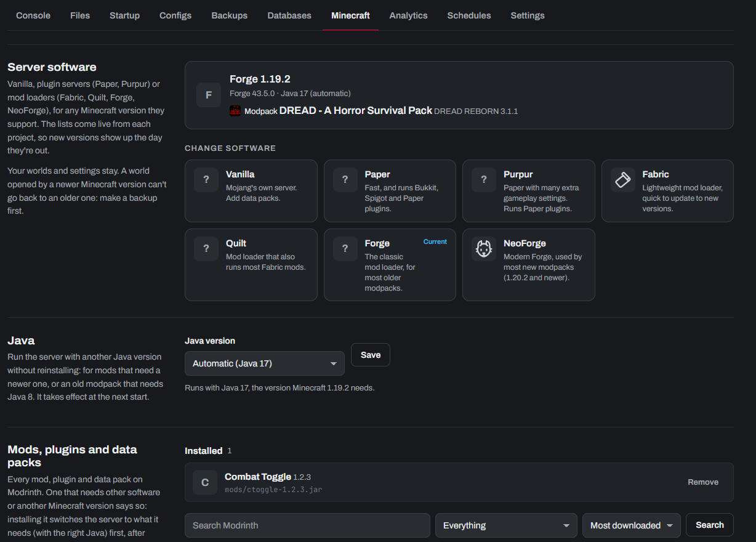The image size is (756, 542).
Task: Choose the Paper software card
Action: coord(390,191)
